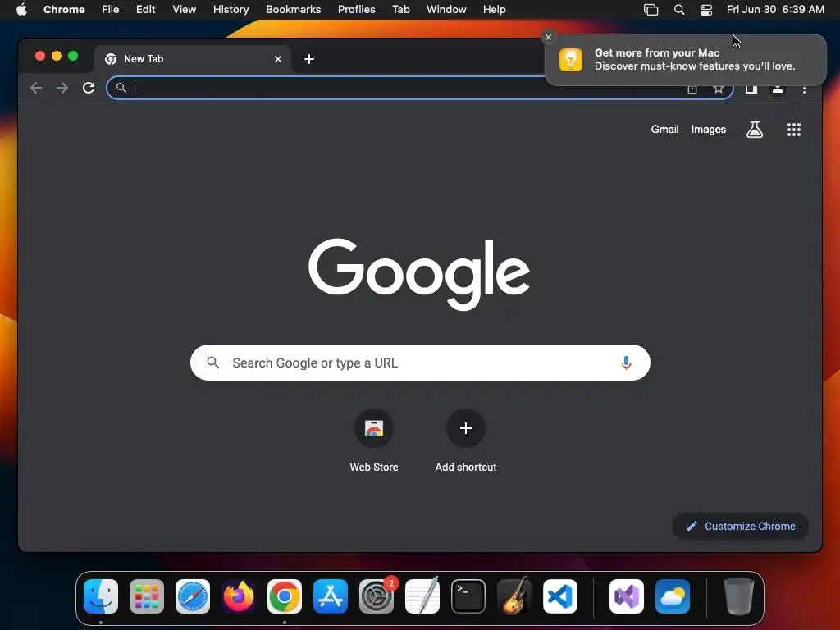Reload the page with the refresh icon
The width and height of the screenshot is (840, 630).
(89, 88)
